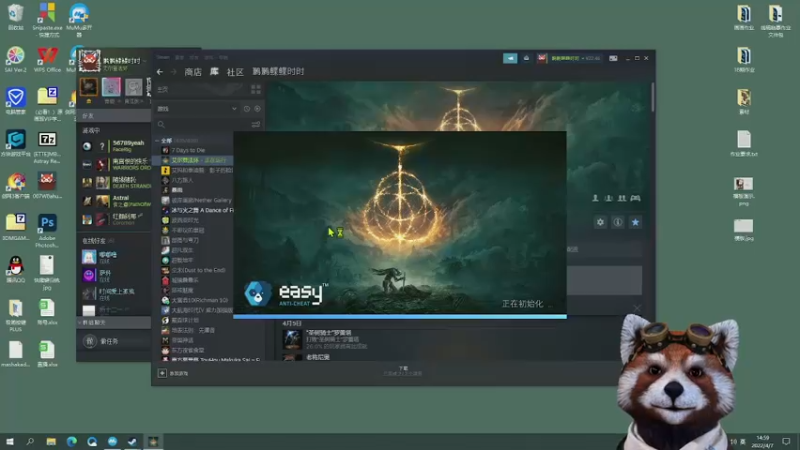This screenshot has width=800, height=450.
Task: Open the Windows notification center icon
Action: (x=786, y=441)
